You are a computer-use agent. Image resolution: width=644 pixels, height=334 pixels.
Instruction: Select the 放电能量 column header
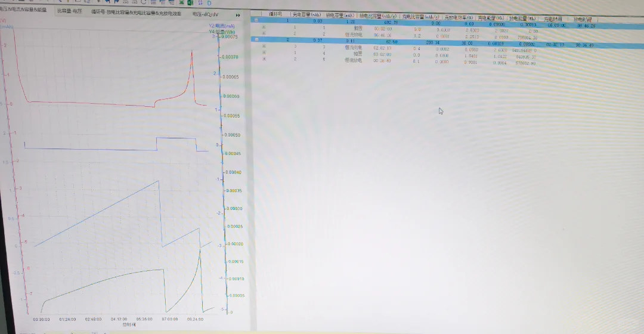pyautogui.click(x=522, y=18)
